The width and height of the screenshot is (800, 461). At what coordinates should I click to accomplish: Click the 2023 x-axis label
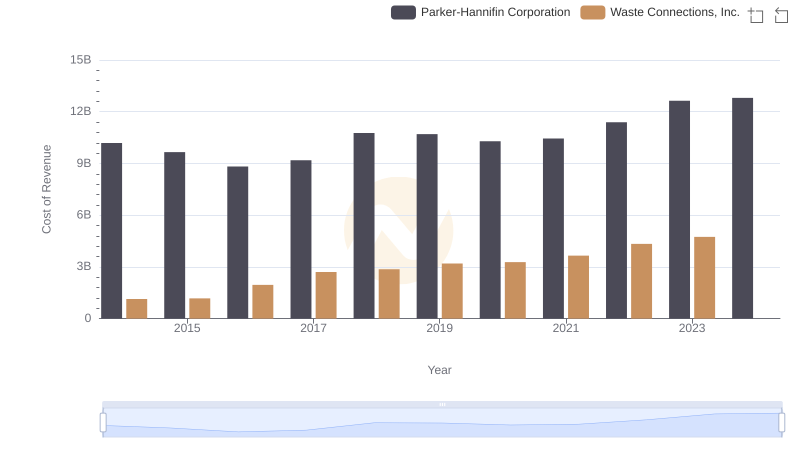coord(692,328)
